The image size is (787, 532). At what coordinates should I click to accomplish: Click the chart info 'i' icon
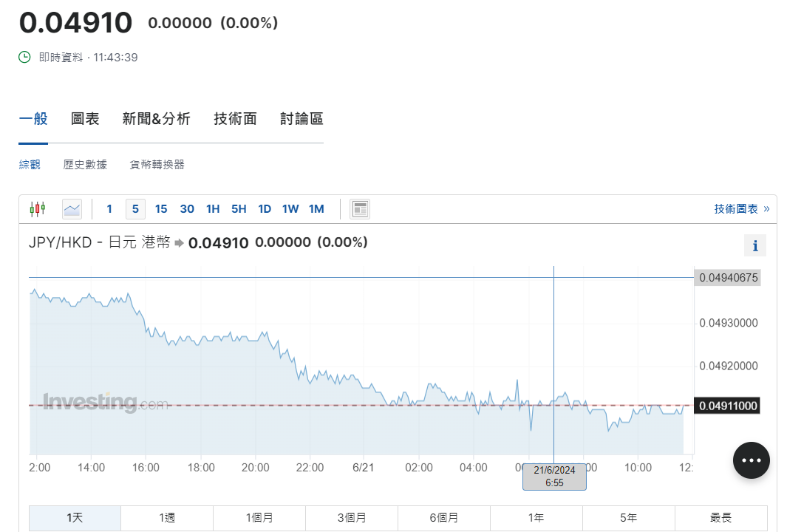754,246
